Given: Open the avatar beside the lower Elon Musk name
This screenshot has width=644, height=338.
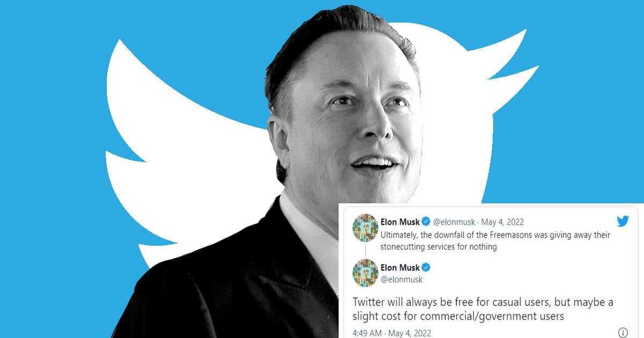Looking at the screenshot, I should coord(365,274).
